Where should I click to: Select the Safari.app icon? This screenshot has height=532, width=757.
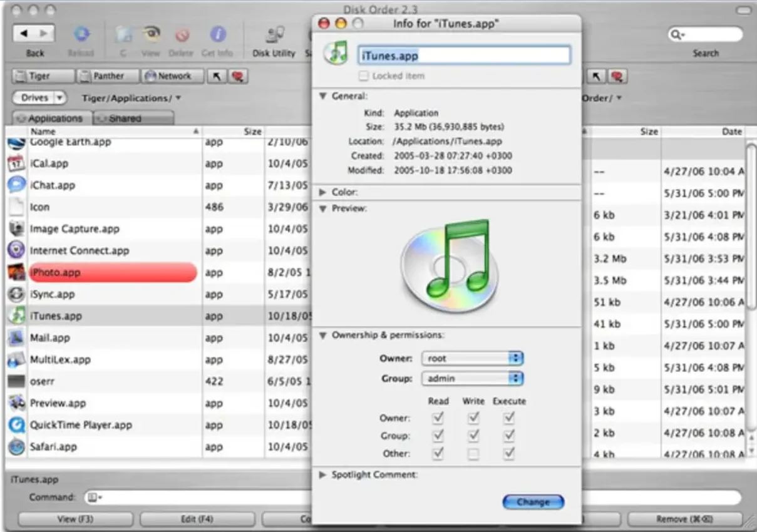tap(15, 447)
